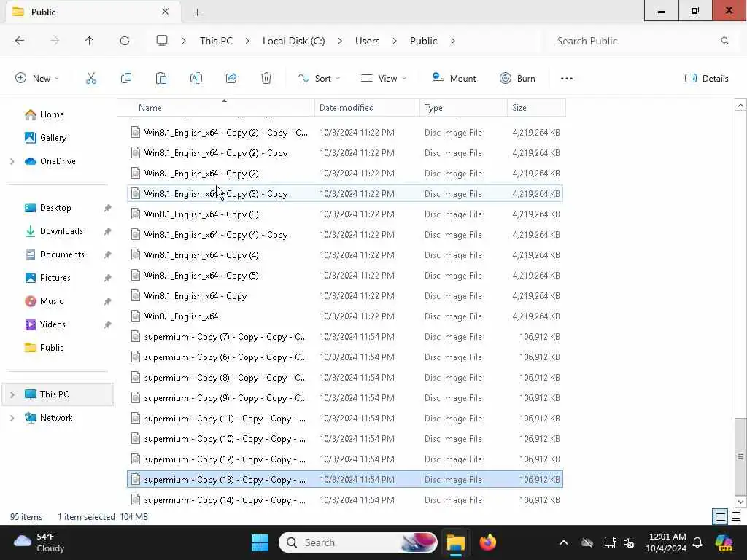
Task: Sort by Size column header
Action: [x=536, y=108]
